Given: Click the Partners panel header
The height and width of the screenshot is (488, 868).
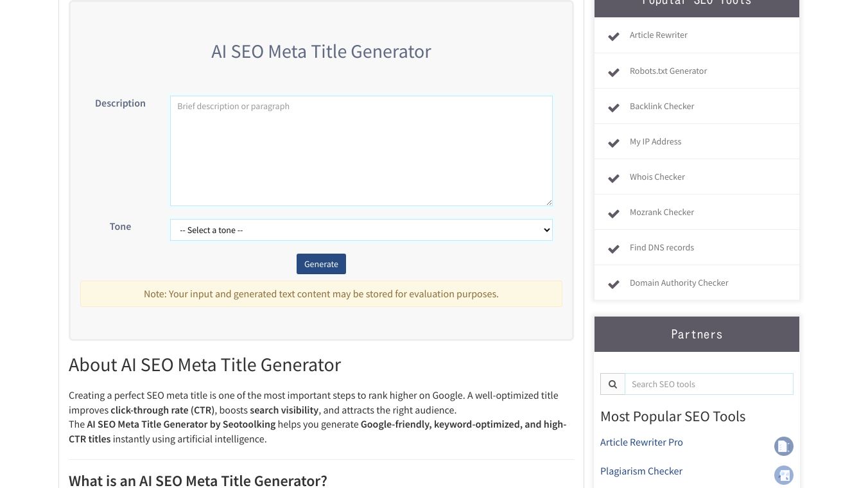Looking at the screenshot, I should [x=697, y=334].
